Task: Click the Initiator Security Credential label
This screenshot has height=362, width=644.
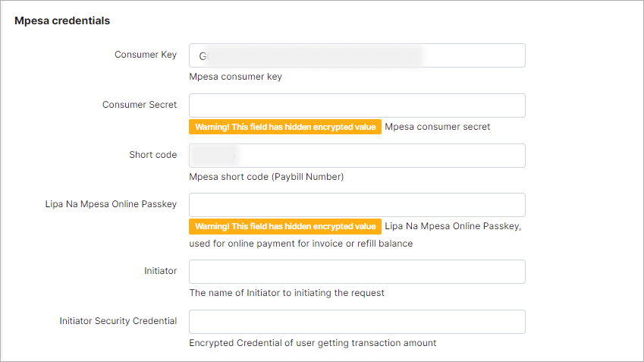Action: [x=118, y=321]
